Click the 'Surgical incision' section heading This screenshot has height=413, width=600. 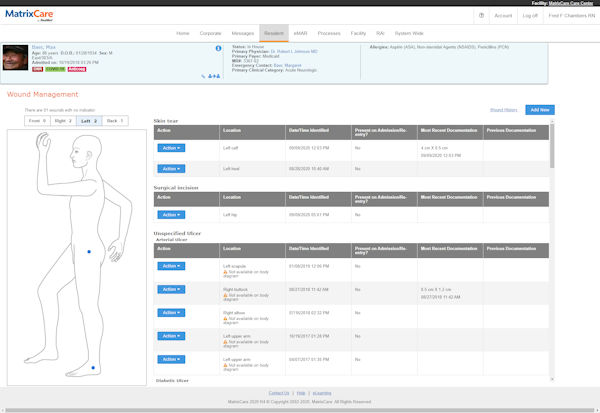[176, 188]
